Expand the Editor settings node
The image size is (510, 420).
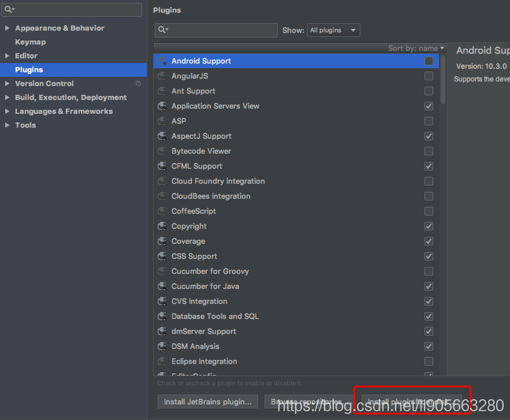(7, 55)
